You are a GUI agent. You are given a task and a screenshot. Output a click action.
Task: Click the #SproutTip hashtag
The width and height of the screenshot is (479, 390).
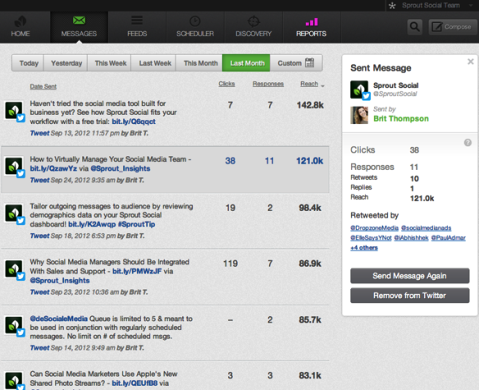pyautogui.click(x=136, y=224)
